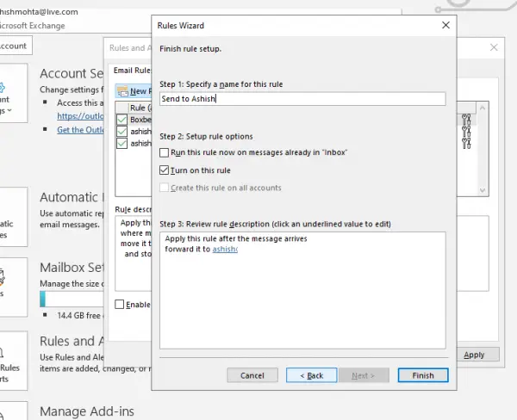Close the Rules Wizard dialog
The height and width of the screenshot is (420, 517).
[x=445, y=25]
